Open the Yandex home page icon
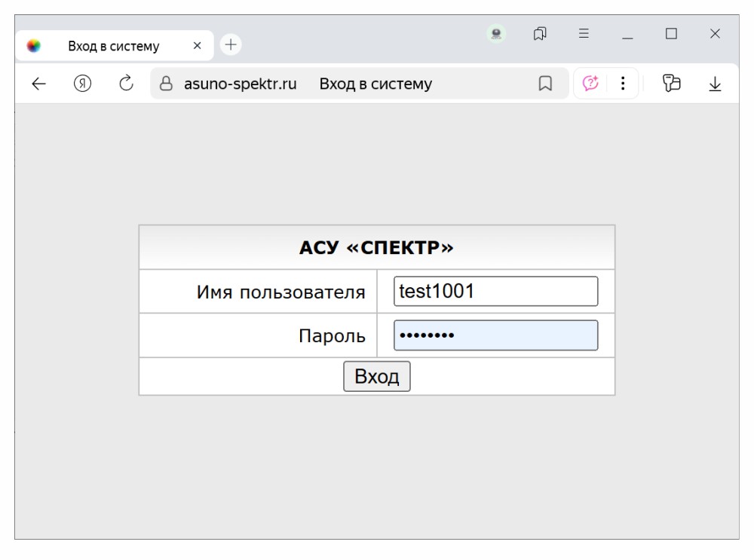Screen dimensions: 754x560 [83, 84]
